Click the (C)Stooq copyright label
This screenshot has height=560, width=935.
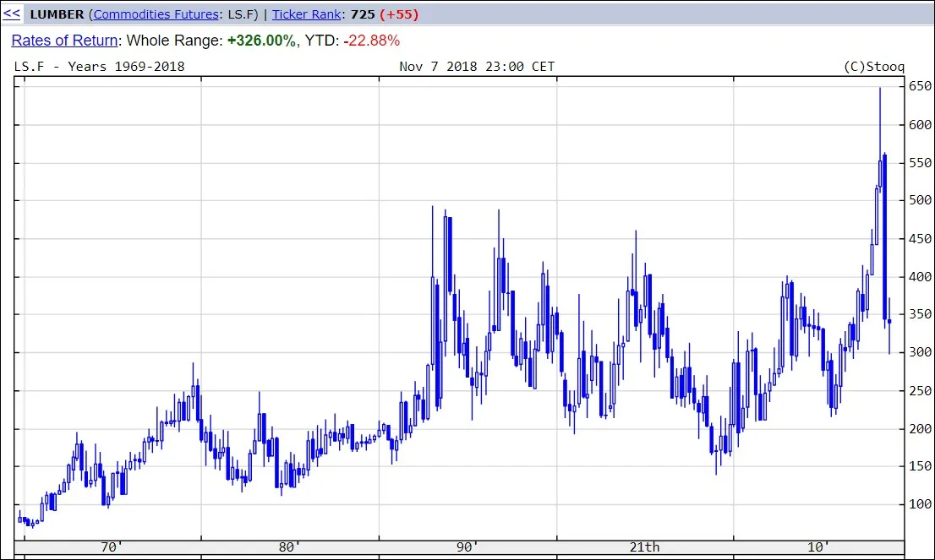click(x=873, y=67)
